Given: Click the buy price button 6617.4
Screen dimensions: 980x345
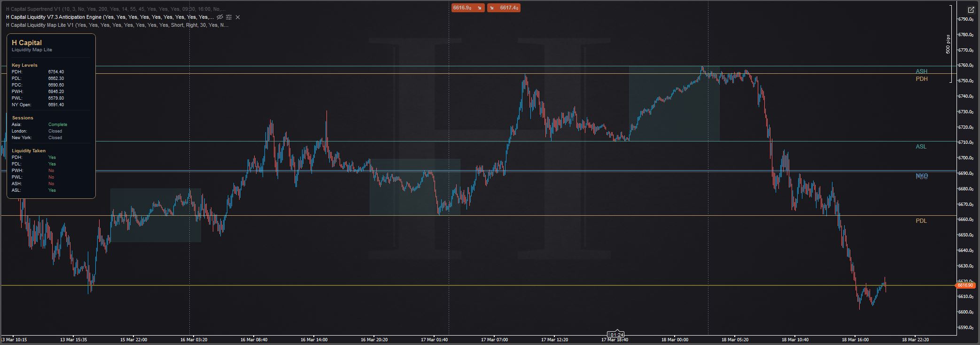Looking at the screenshot, I should click(504, 8).
